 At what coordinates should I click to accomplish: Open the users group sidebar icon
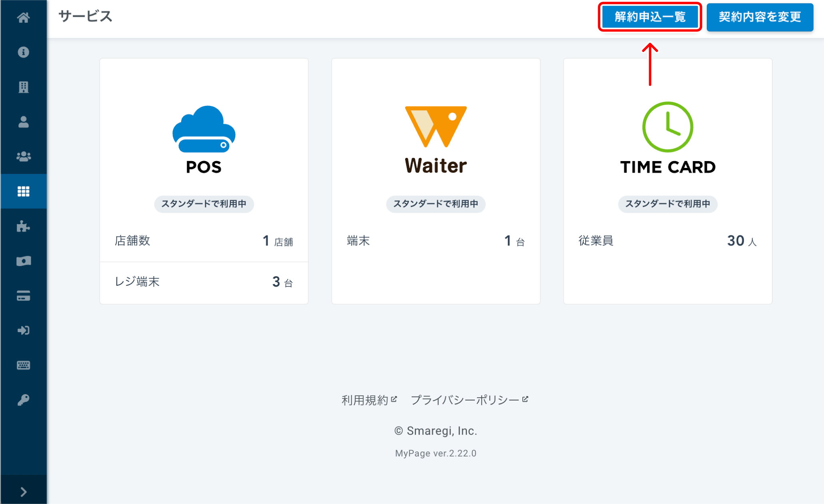point(23,156)
